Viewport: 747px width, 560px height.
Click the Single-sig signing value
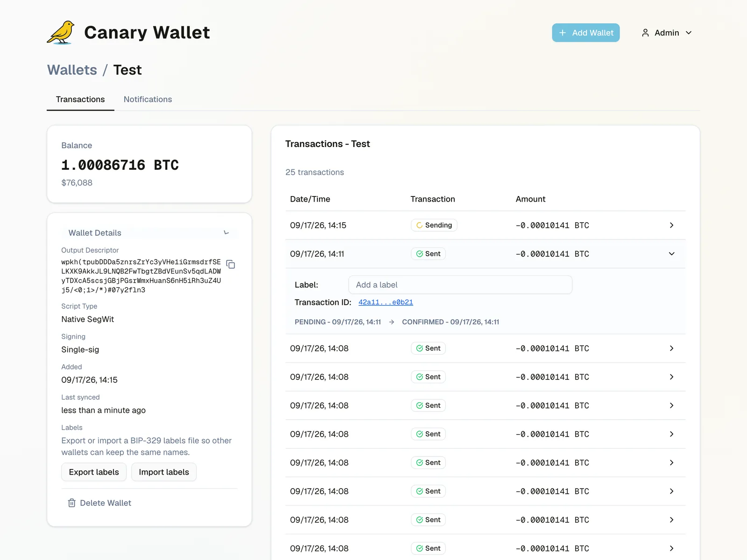click(x=80, y=350)
